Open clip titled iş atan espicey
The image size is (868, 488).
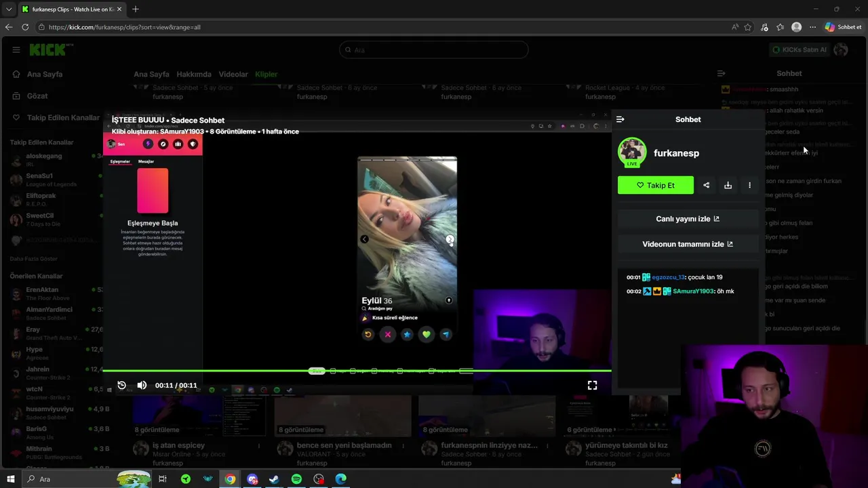click(178, 445)
